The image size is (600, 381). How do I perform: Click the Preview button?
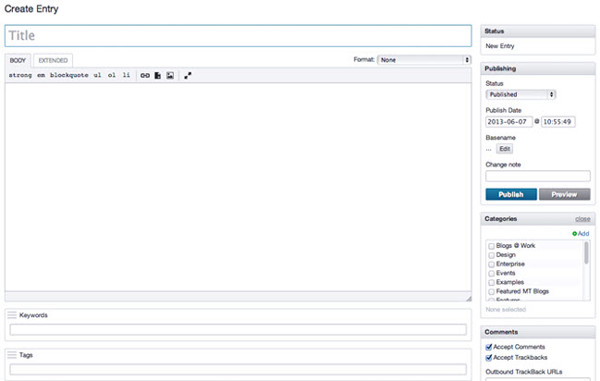564,194
